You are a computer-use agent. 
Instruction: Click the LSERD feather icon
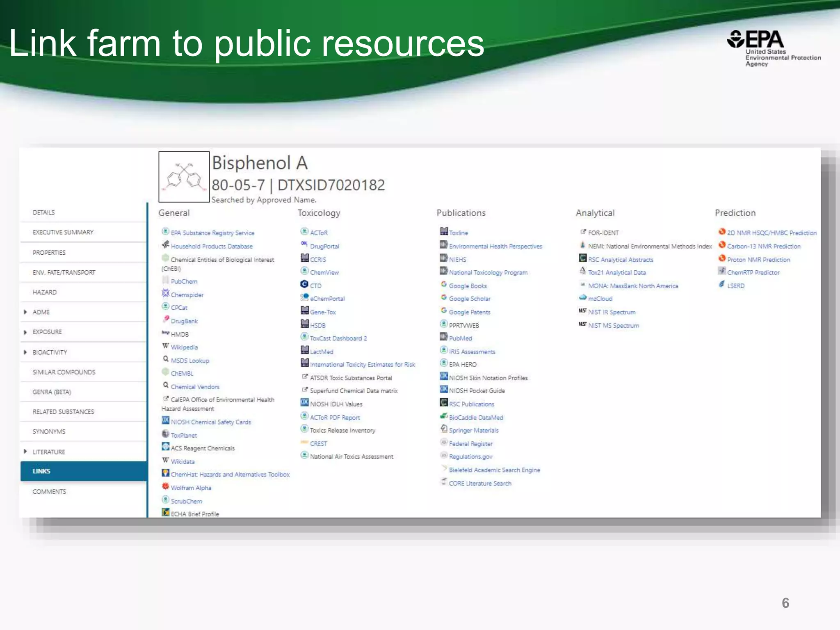pyautogui.click(x=722, y=284)
